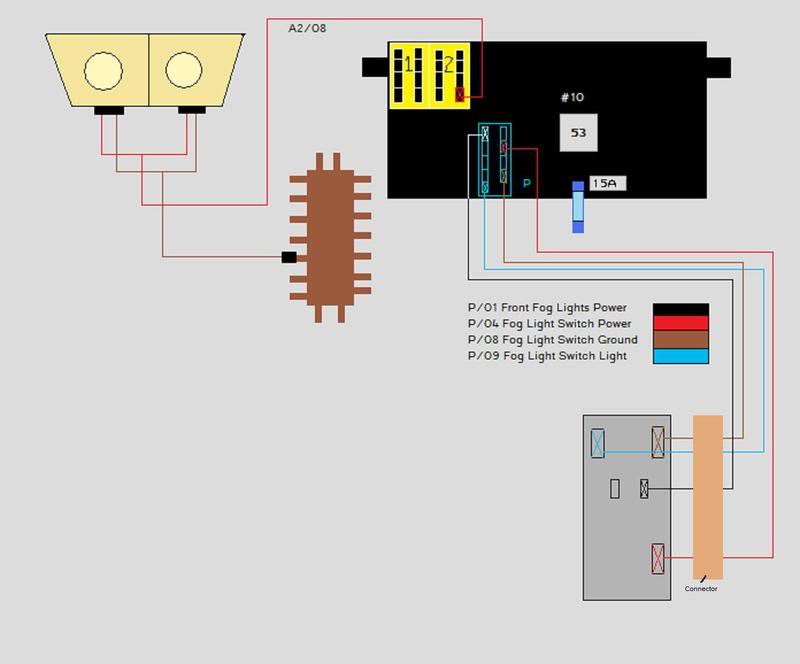
Task: Click the blue 15A fuse symbol
Action: 578,207
